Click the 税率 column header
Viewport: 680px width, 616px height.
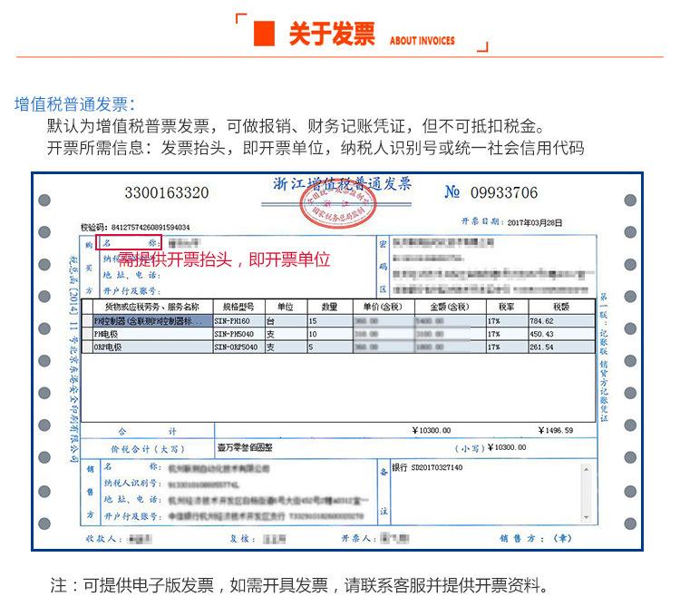click(x=506, y=307)
